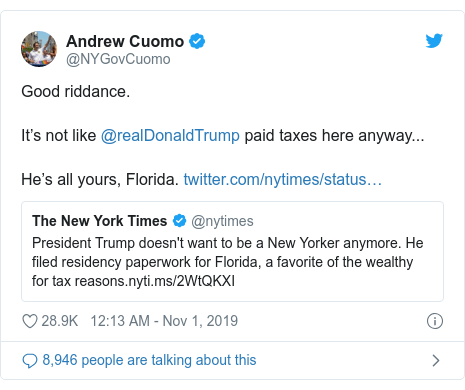This screenshot has width=465, height=390.
Task: Open Andrew Cuomo's profile picture
Action: tap(39, 49)
